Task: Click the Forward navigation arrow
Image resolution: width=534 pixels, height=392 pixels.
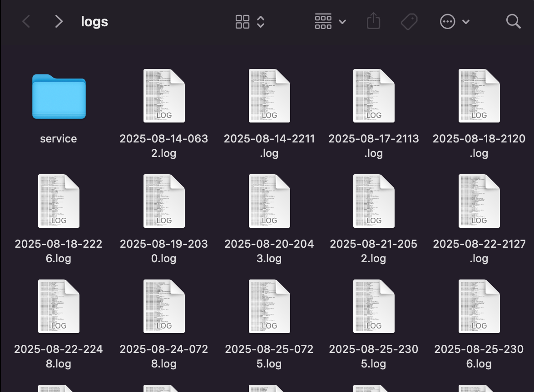Action: click(59, 21)
